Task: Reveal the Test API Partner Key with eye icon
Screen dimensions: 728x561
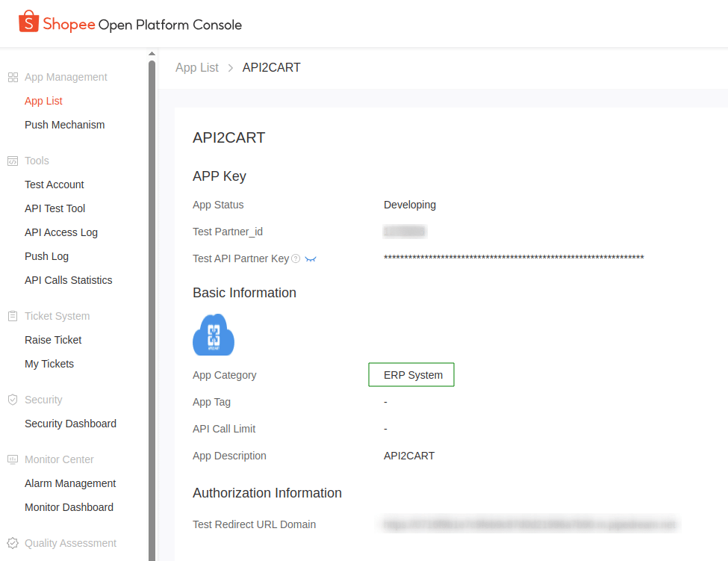Action: [311, 259]
